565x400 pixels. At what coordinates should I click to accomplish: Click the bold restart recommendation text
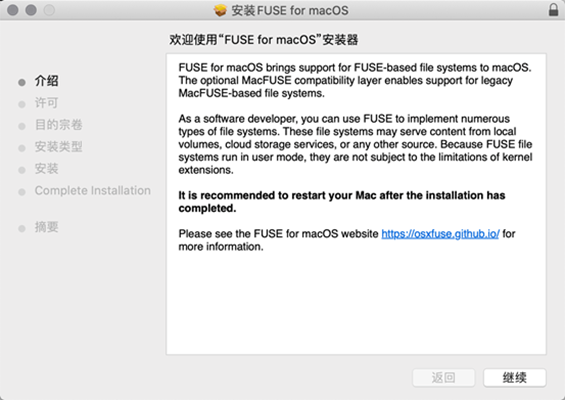(342, 202)
